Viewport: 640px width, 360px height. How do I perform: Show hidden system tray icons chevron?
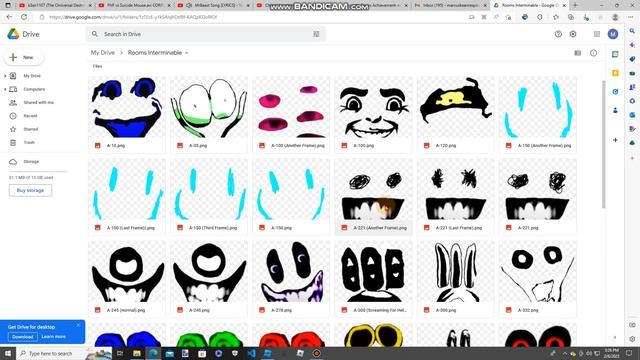564,353
